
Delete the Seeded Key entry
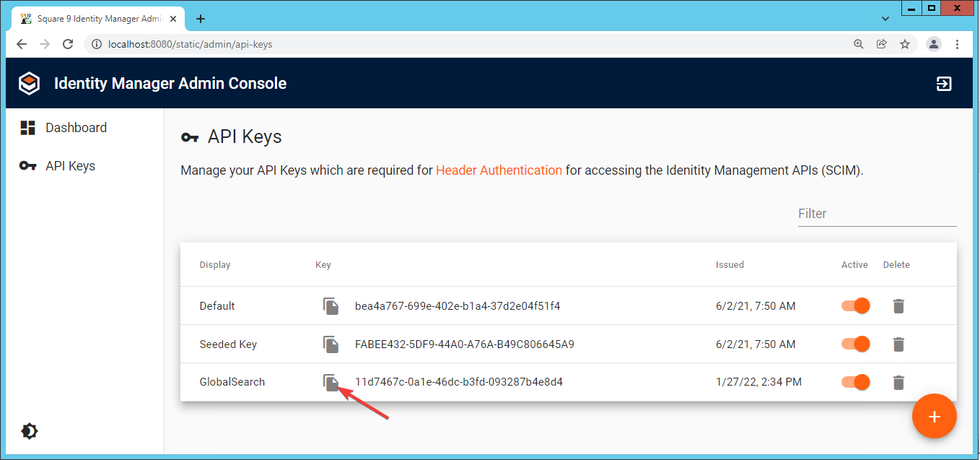tap(898, 344)
